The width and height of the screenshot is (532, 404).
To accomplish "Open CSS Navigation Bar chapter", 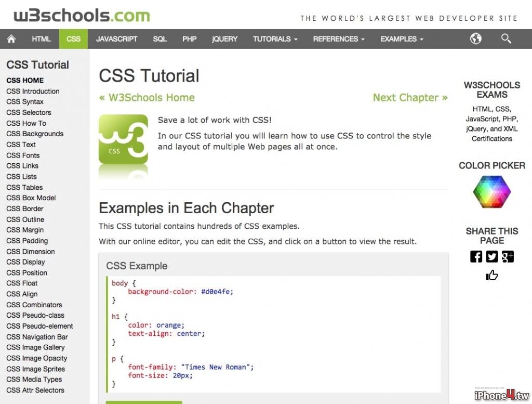I will pyautogui.click(x=37, y=337).
